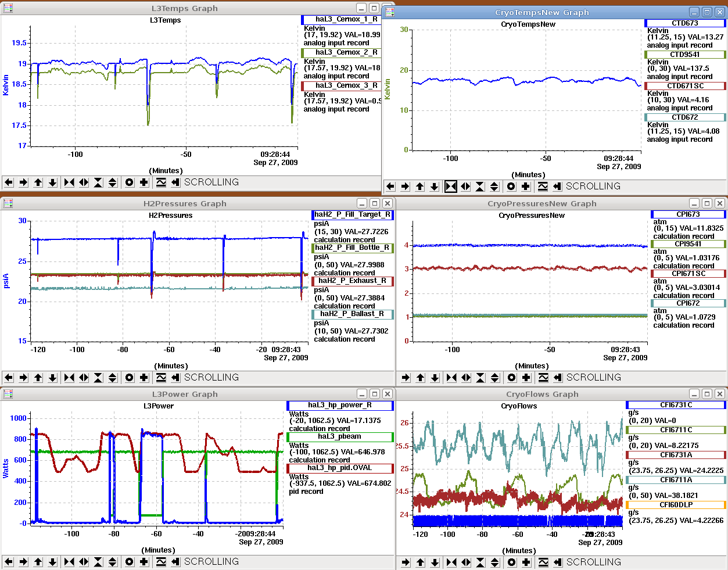Click the wavy-line icon in the CryoFlows toolbar
Viewport: 728px width, 570px height.
coord(543,562)
